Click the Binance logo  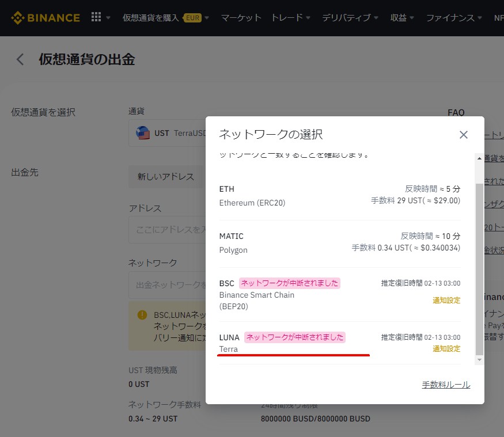[46, 18]
